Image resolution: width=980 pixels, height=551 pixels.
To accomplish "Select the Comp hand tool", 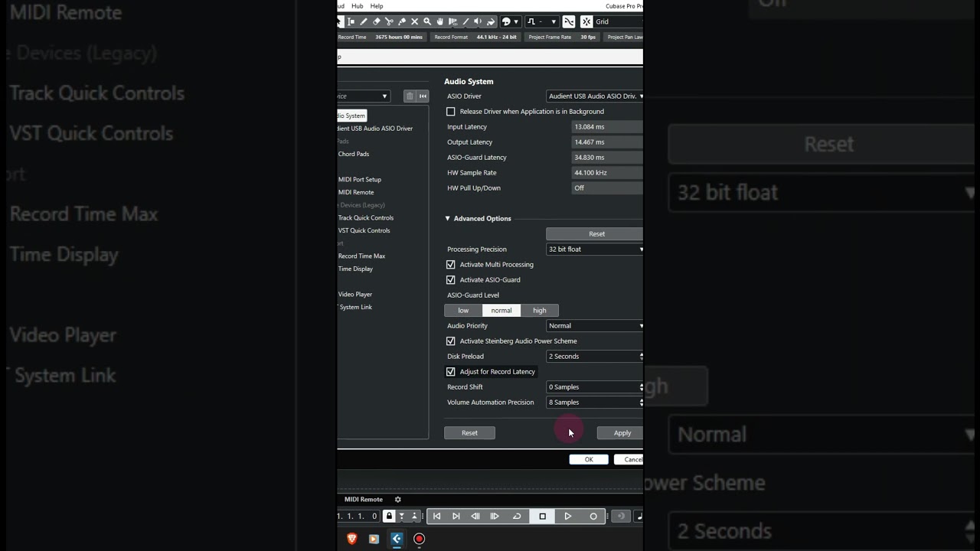I will 440,21.
